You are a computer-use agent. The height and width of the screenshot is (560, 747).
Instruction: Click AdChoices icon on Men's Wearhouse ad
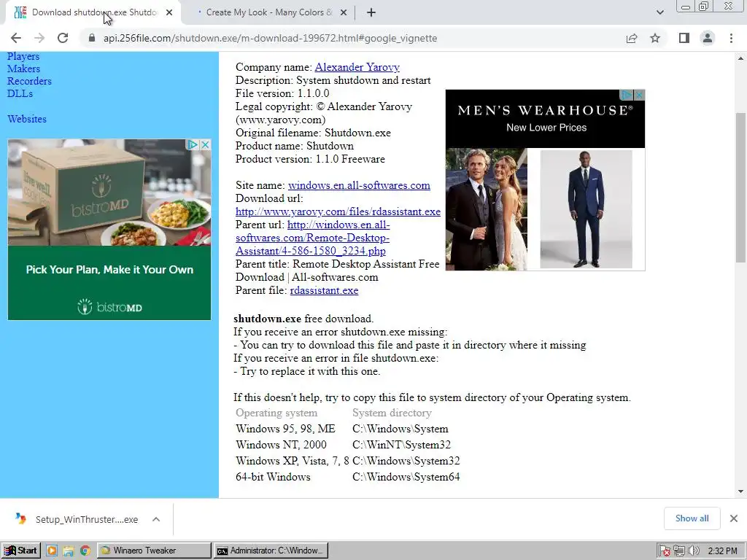coord(627,95)
